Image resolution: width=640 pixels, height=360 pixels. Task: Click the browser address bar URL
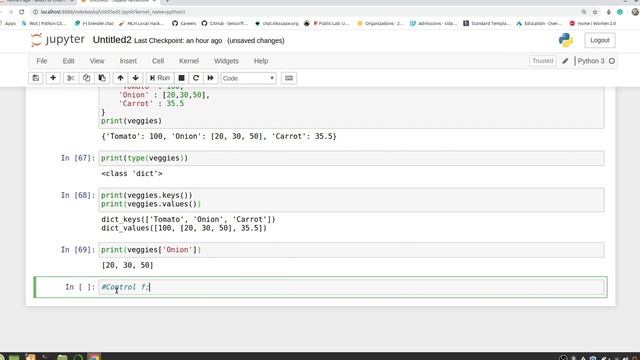[x=113, y=12]
